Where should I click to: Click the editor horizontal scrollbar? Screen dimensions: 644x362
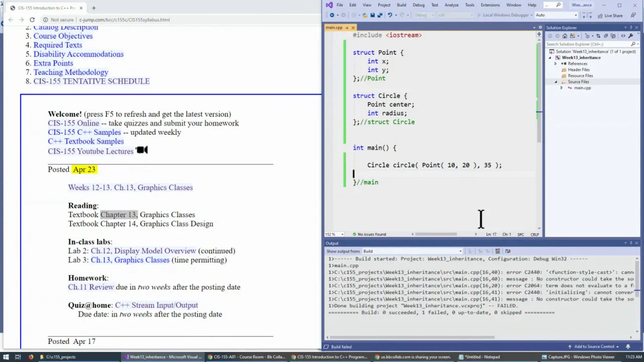tap(435, 234)
